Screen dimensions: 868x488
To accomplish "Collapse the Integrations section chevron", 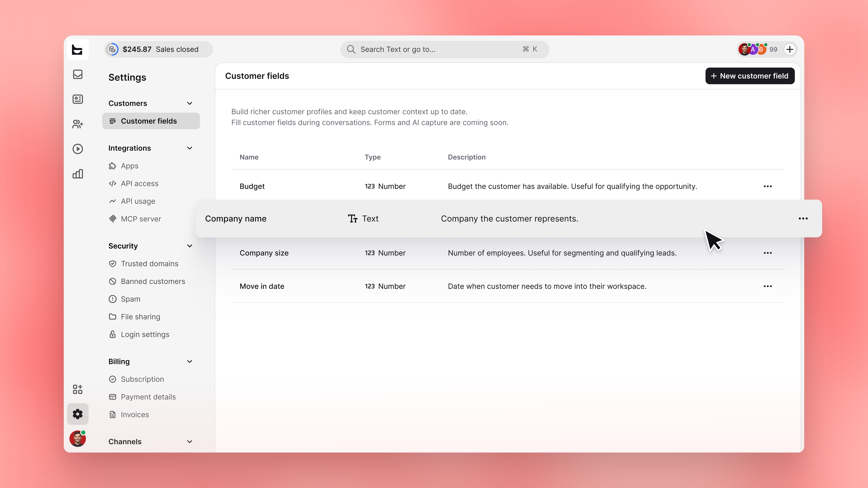I will click(x=190, y=148).
